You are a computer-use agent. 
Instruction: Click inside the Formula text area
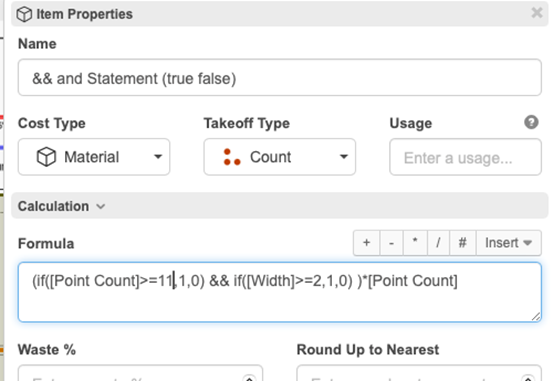pyautogui.click(x=280, y=292)
